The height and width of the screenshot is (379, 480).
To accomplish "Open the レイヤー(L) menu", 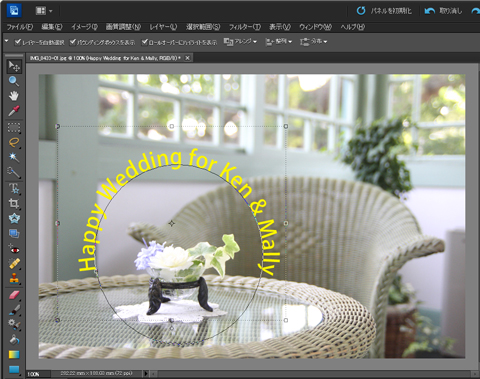I will [x=163, y=27].
